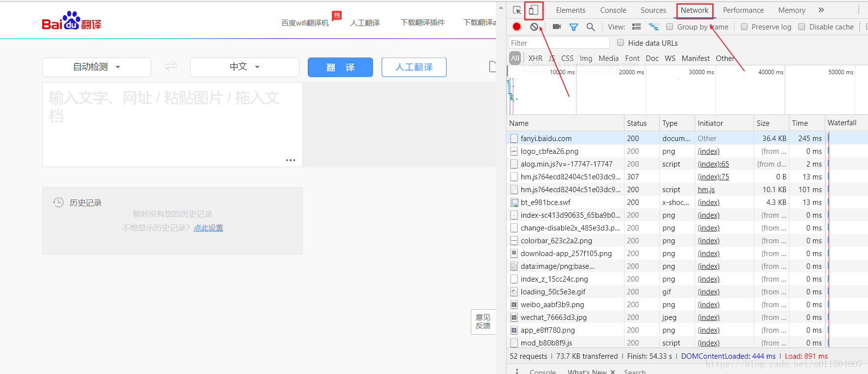Click the 10000 ms timeline marker

pyautogui.click(x=562, y=72)
